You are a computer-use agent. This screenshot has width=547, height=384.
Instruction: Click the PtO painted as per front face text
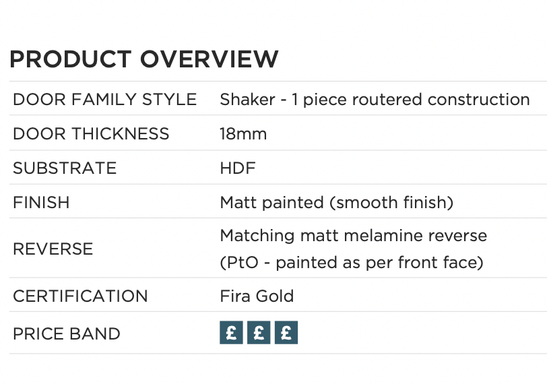(x=352, y=263)
